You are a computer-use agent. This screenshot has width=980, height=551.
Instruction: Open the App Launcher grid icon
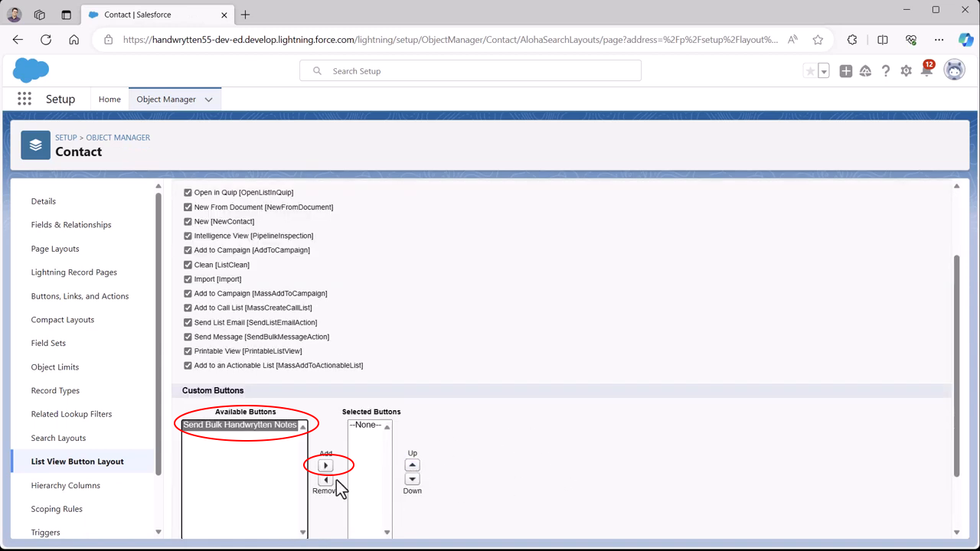coord(24,99)
